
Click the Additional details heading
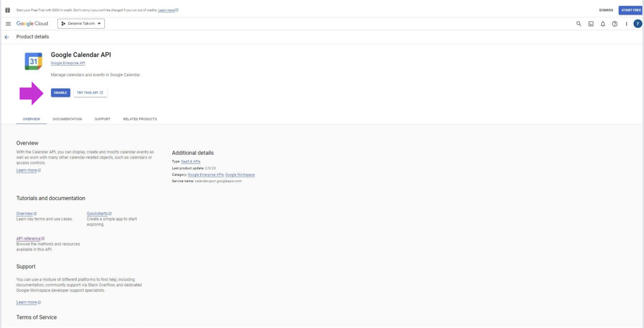(x=193, y=153)
